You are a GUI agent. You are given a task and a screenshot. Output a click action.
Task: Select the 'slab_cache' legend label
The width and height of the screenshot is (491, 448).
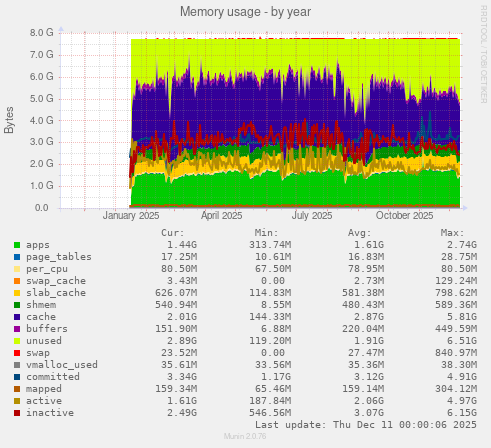56,293
